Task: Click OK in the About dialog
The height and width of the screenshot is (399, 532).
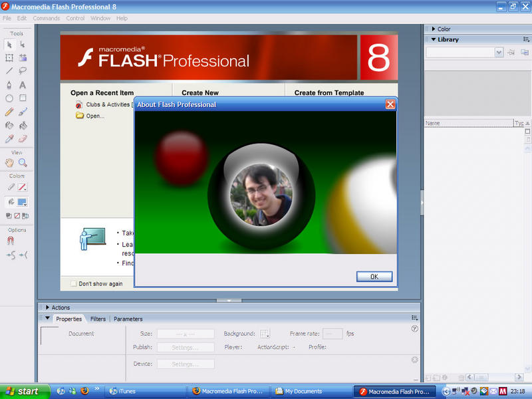Action: pyautogui.click(x=374, y=277)
